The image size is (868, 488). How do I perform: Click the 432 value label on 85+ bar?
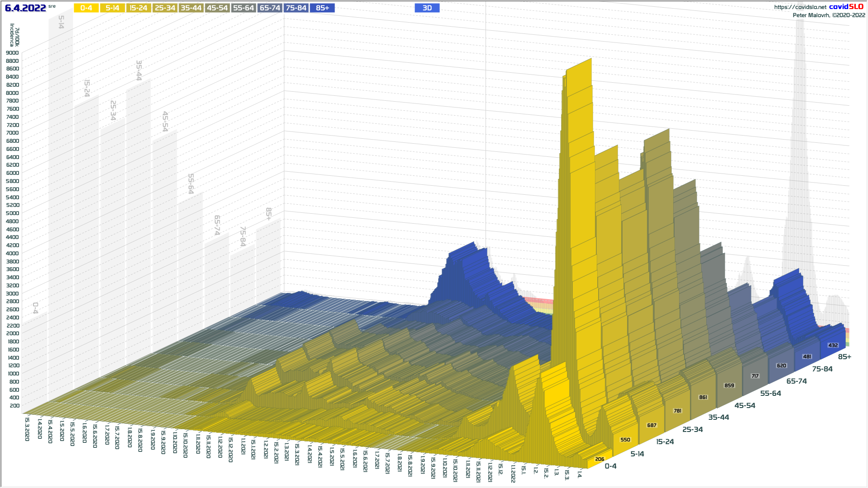[833, 345]
